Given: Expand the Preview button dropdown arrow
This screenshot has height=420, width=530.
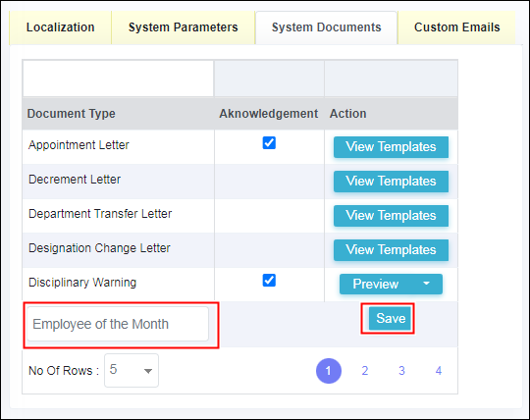Looking at the screenshot, I should click(x=427, y=284).
